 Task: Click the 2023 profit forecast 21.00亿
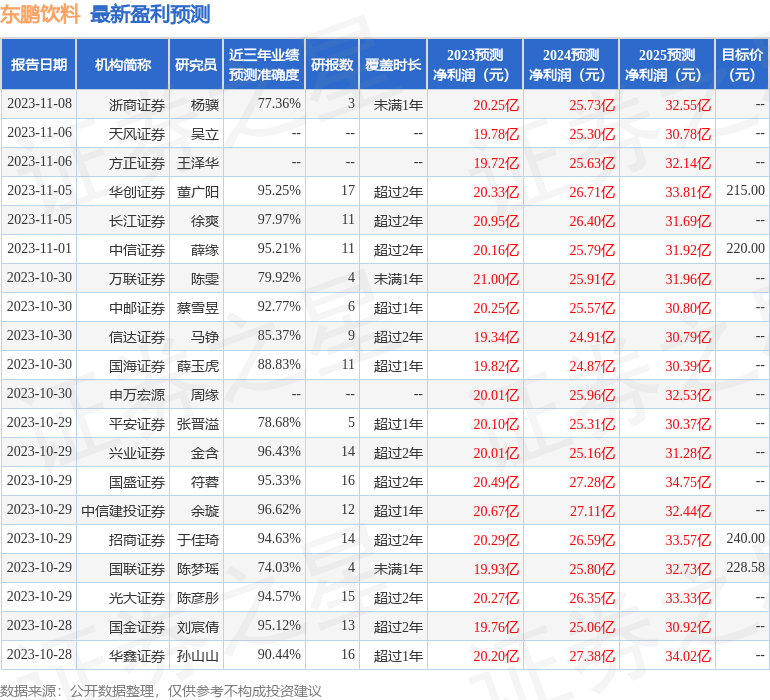(x=496, y=279)
